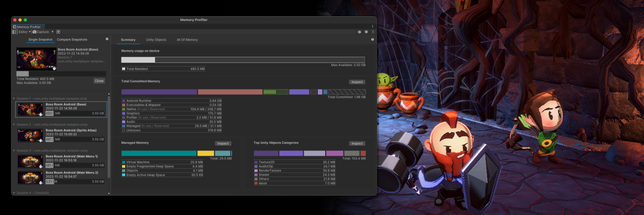Collapse the Session 1 snapshot group
Viewport: 644px width, 215px height.
coord(14,98)
